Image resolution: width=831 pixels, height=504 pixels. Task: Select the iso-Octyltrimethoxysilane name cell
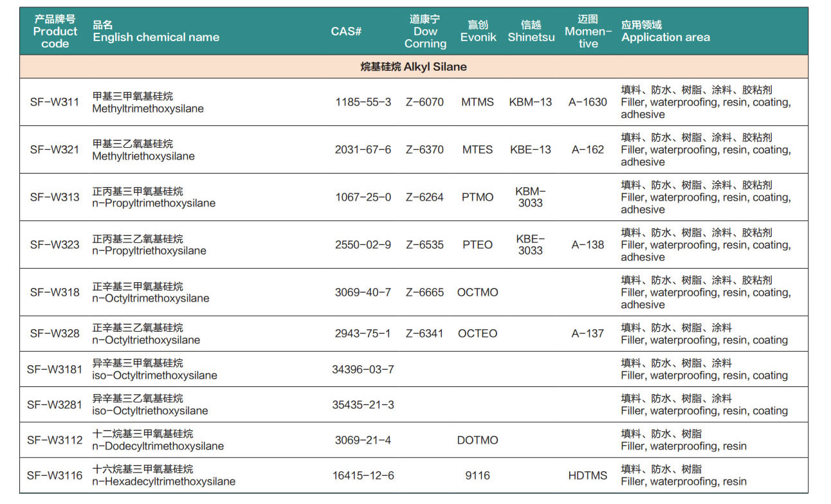pos(155,370)
